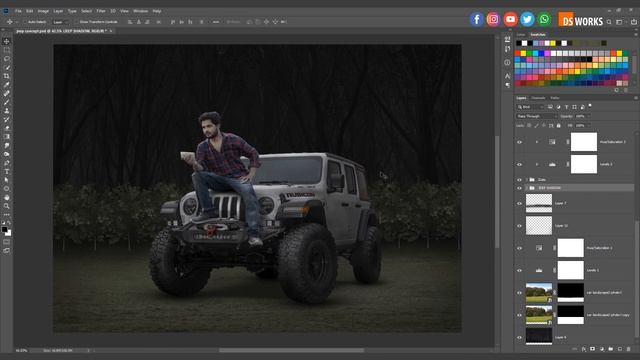
Task: Click the canvas horizontal scrollbar
Action: click(291, 350)
